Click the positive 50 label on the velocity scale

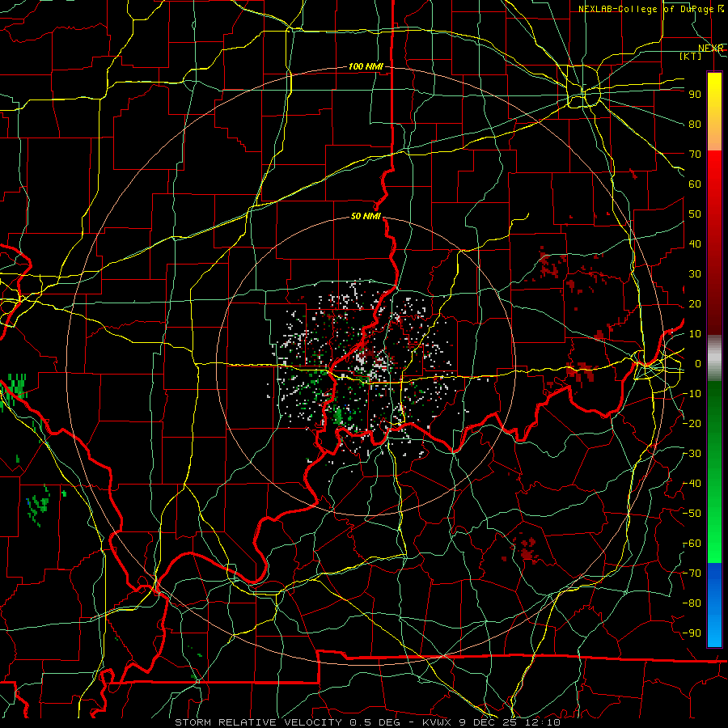(x=695, y=214)
